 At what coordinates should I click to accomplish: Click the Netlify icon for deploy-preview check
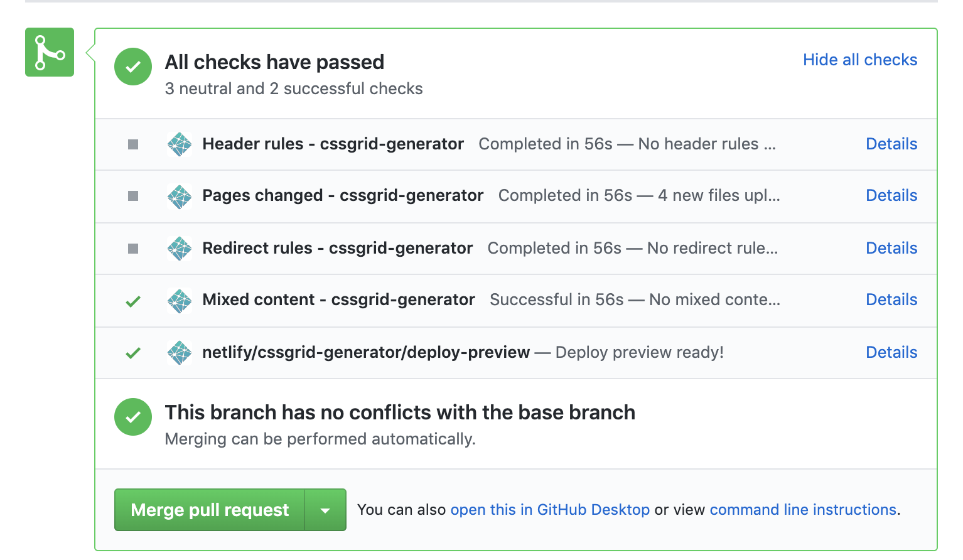[x=180, y=353]
